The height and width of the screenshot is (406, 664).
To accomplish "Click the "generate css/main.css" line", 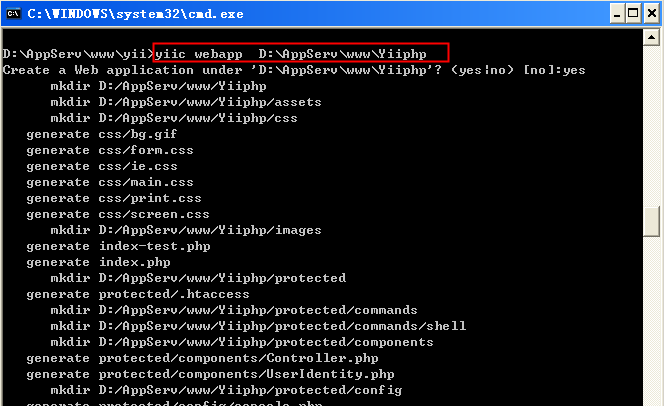I will tap(110, 182).
